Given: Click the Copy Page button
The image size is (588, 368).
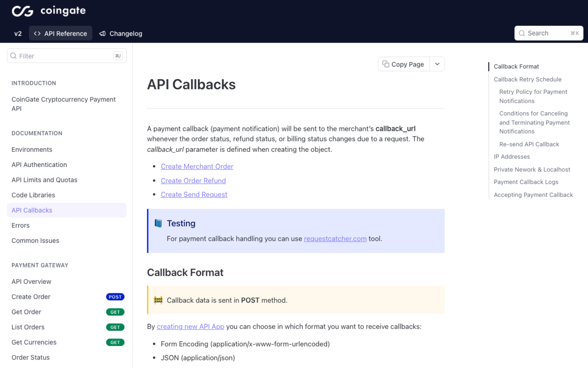Looking at the screenshot, I should pos(404,64).
